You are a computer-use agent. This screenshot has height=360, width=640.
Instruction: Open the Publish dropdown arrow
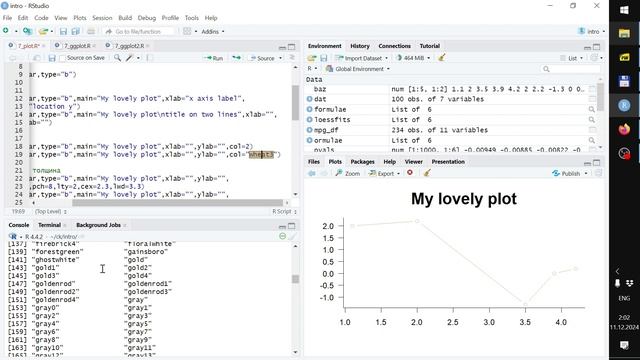[x=586, y=173]
